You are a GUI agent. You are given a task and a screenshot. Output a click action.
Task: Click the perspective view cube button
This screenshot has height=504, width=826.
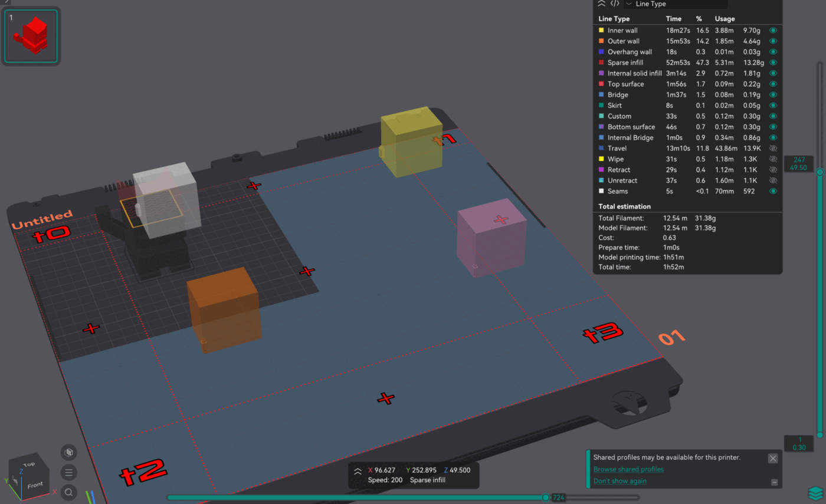point(69,452)
